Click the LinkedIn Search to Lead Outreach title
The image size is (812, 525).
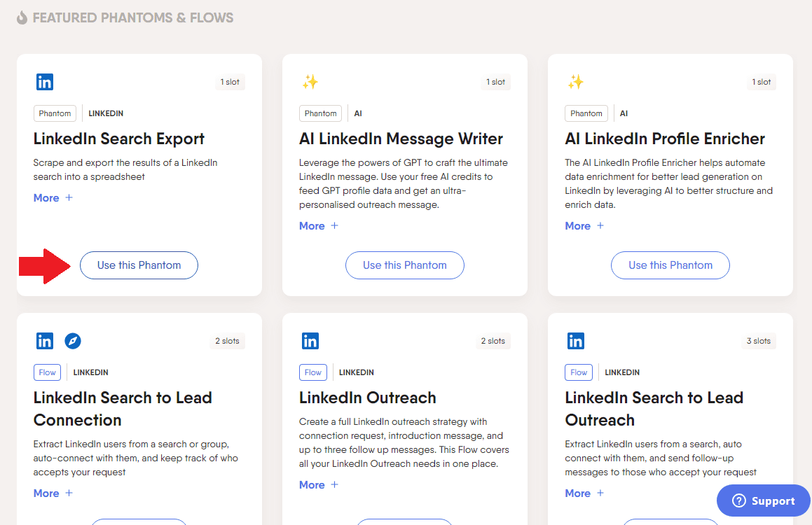[654, 409]
